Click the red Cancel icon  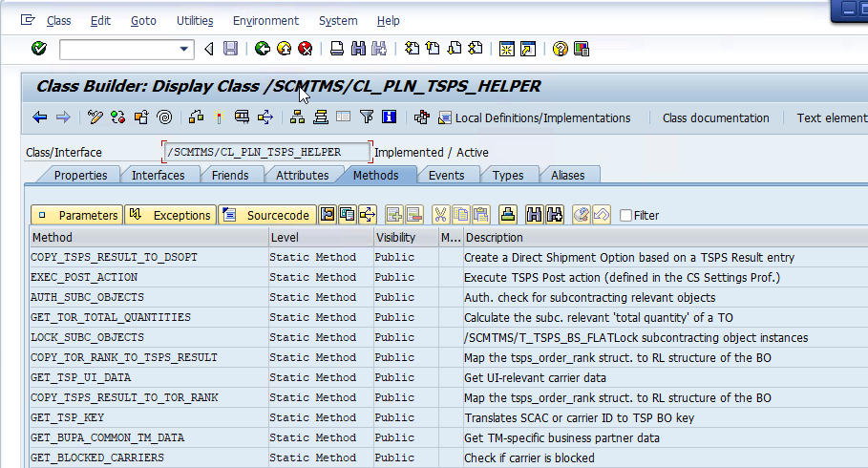pyautogui.click(x=305, y=49)
